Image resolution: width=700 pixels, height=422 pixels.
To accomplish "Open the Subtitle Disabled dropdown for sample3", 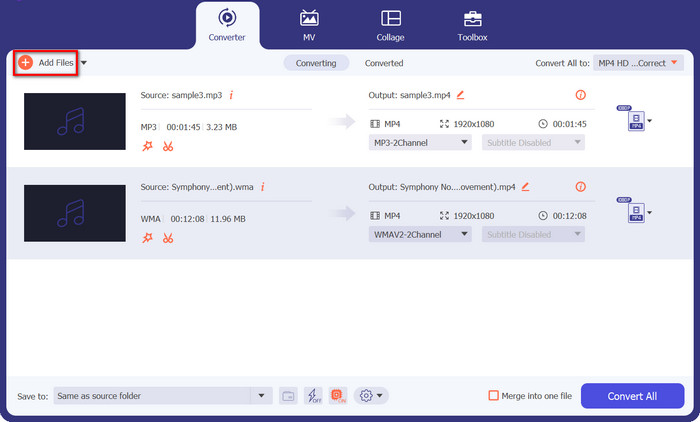I will coord(533,142).
